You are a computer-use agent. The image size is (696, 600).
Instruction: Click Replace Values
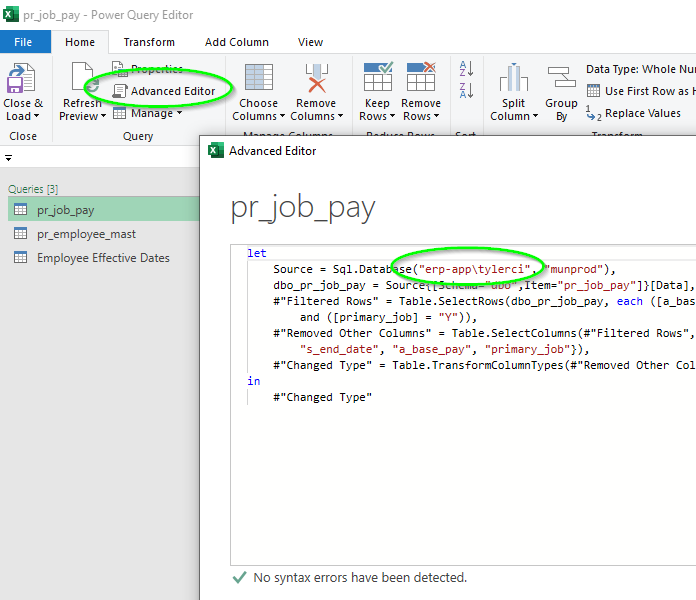tap(633, 114)
